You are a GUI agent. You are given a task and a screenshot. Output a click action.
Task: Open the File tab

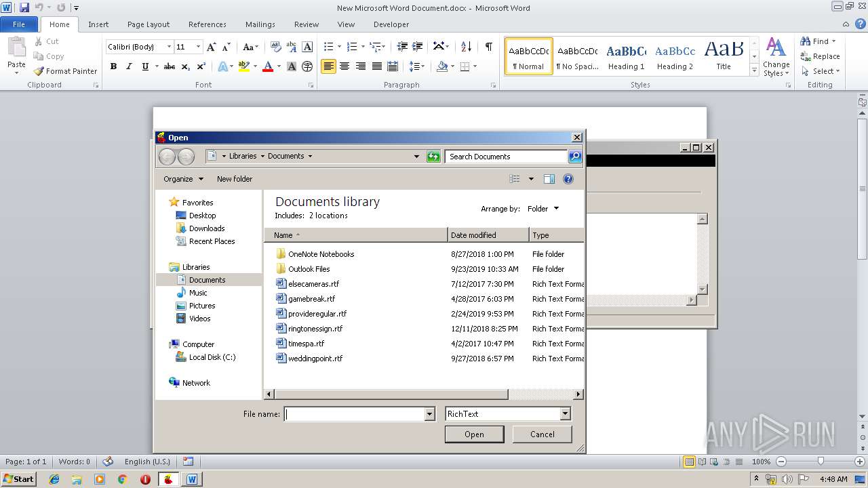click(19, 24)
